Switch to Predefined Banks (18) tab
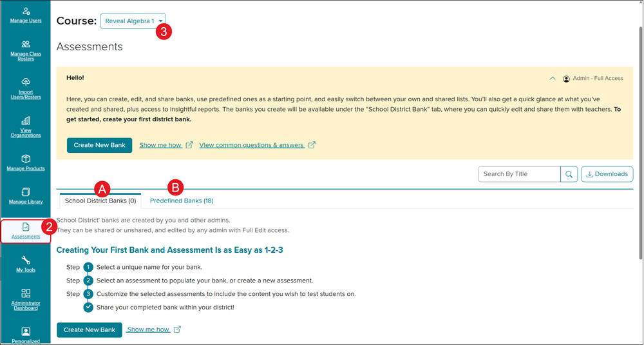Image resolution: width=644 pixels, height=345 pixels. coord(182,201)
